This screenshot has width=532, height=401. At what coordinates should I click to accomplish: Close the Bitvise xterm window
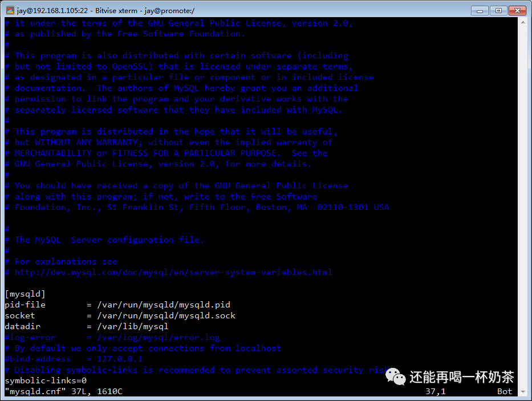517,10
